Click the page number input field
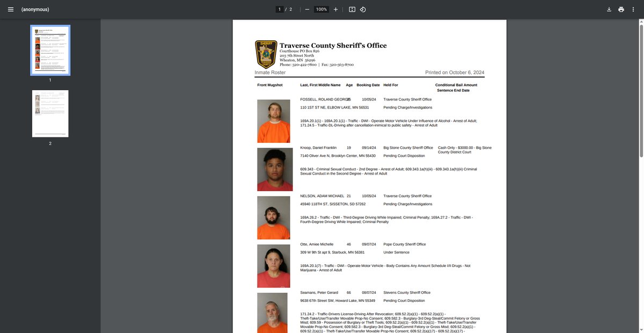 click(x=280, y=9)
